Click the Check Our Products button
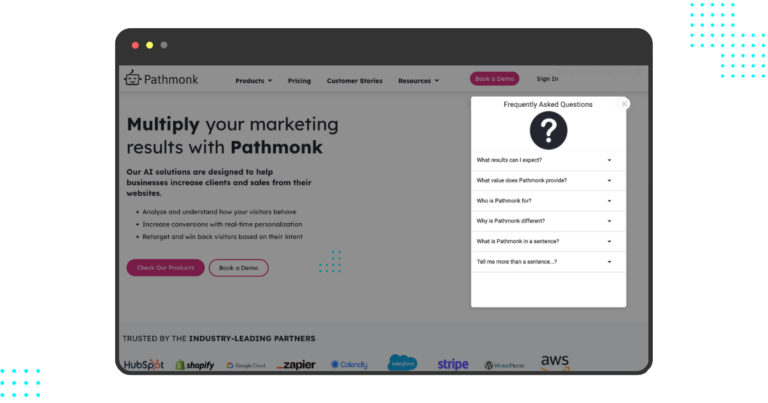This screenshot has height=403, width=768. (166, 268)
